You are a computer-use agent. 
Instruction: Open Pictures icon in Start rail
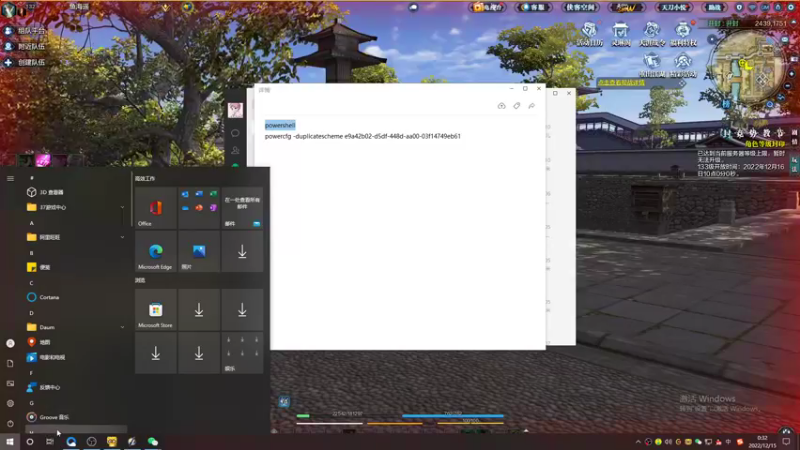pos(10,383)
